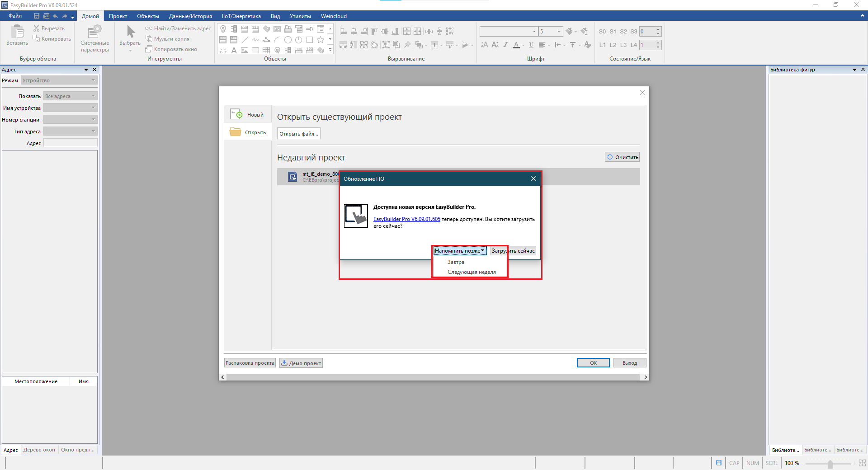Click the redo arrow in quick access toolbar

[65, 16]
